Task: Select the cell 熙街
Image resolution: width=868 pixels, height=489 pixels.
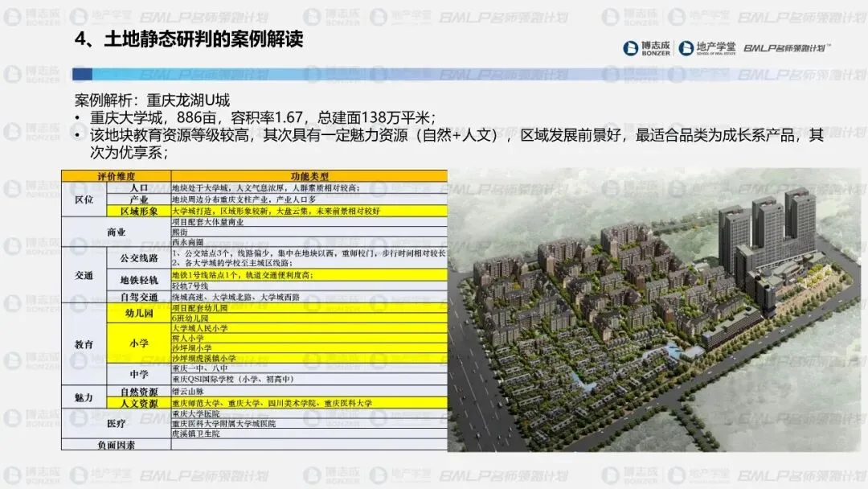Action: [309, 232]
